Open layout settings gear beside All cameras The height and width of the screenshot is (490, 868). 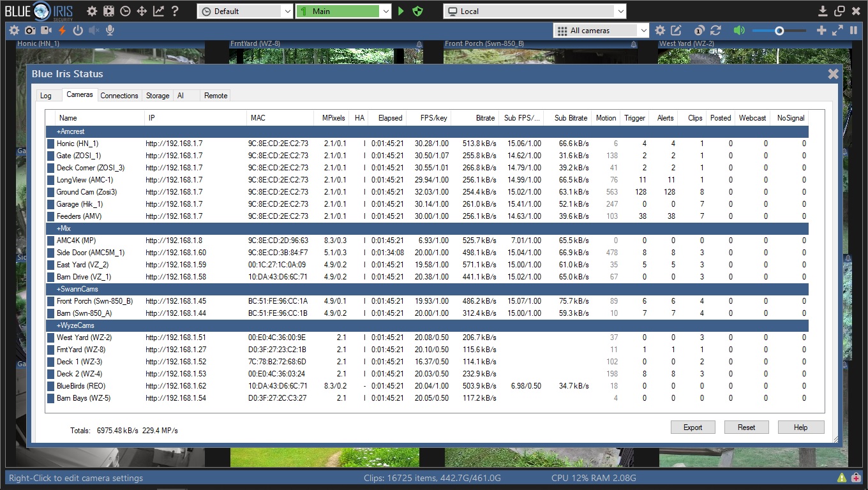pos(660,30)
